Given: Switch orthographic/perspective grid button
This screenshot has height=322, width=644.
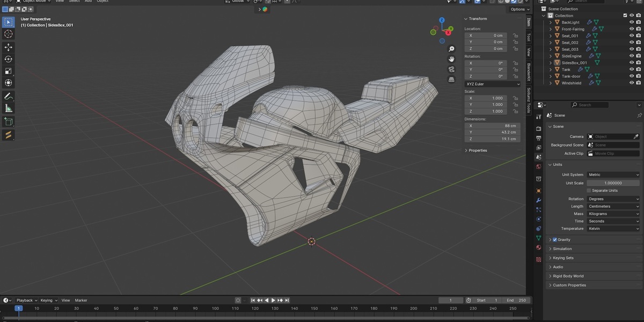Looking at the screenshot, I should click(452, 79).
